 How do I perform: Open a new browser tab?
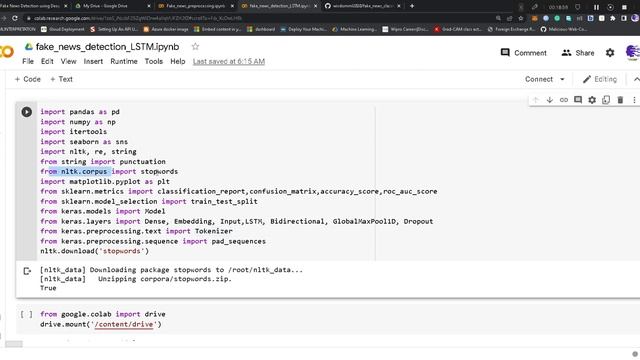click(412, 6)
